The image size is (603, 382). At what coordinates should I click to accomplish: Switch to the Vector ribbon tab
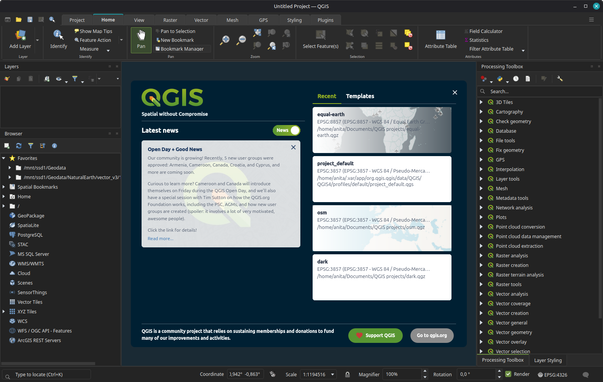tap(201, 20)
